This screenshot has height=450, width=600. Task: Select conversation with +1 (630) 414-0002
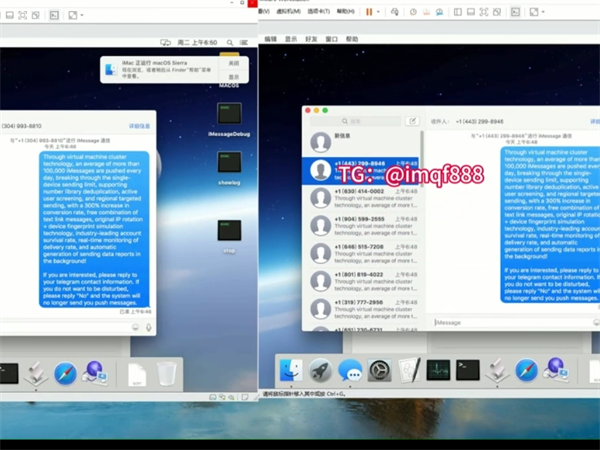[360, 194]
